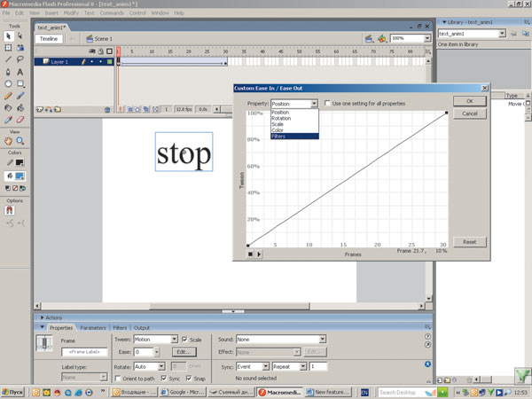Activate the Hand tool

[9, 141]
